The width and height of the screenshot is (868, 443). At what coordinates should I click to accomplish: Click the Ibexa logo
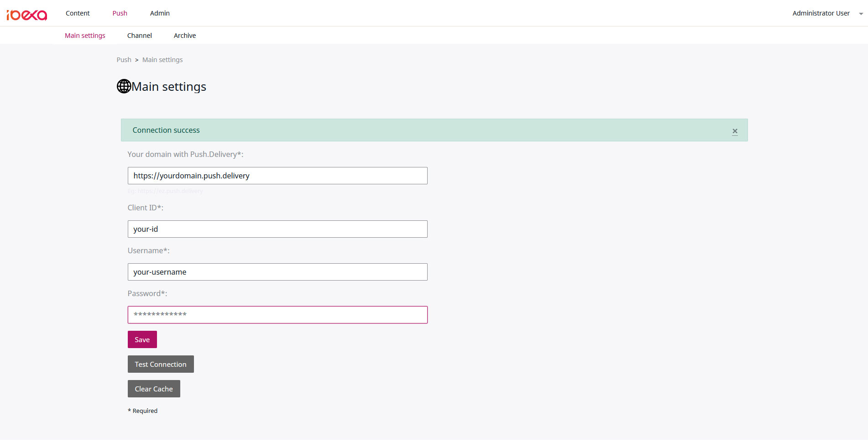click(27, 15)
